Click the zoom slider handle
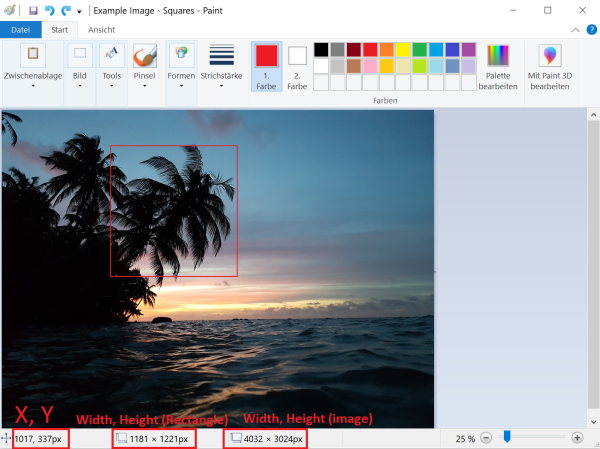Screen dimensions: 600x449 click(x=507, y=437)
